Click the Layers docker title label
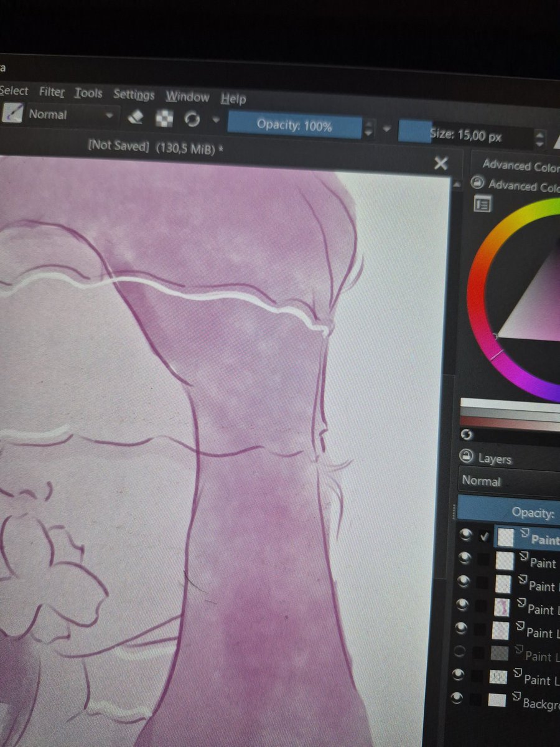The image size is (560, 747). [x=495, y=459]
